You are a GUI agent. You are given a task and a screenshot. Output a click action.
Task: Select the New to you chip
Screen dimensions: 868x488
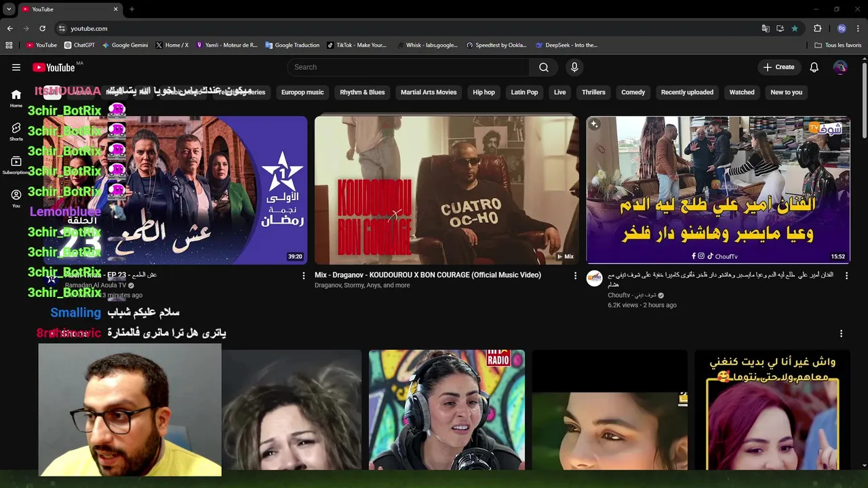click(786, 92)
